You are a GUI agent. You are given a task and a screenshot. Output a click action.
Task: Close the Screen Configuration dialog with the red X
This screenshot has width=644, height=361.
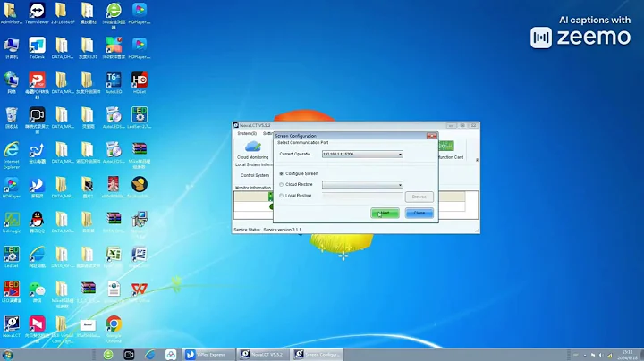pos(432,136)
